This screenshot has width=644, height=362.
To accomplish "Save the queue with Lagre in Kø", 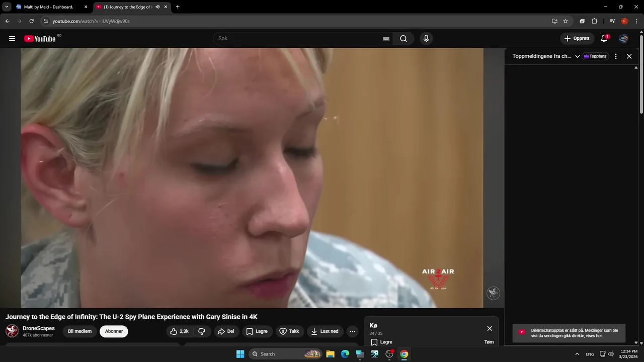I will pyautogui.click(x=381, y=342).
